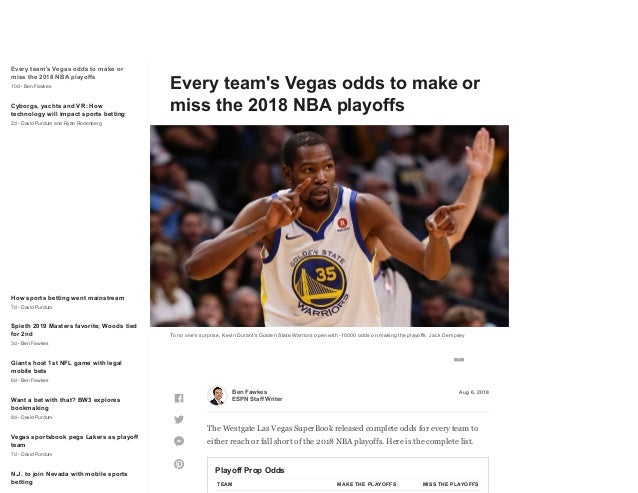The image size is (638, 493).
Task: Open 'Vegas sportsbook pegs Lakers' story
Action: click(74, 441)
